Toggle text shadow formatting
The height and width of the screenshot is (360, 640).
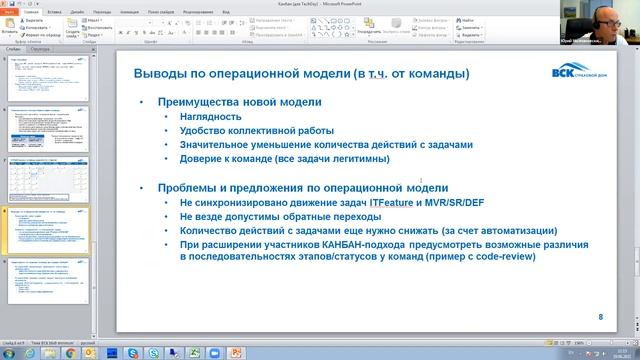pos(144,33)
